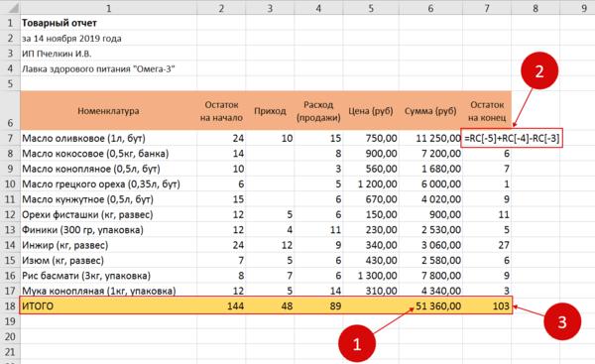Select the formula cell showing =RC[-5]+RC[-4]-RC[-3]
This screenshot has height=364, width=595.
[511, 138]
